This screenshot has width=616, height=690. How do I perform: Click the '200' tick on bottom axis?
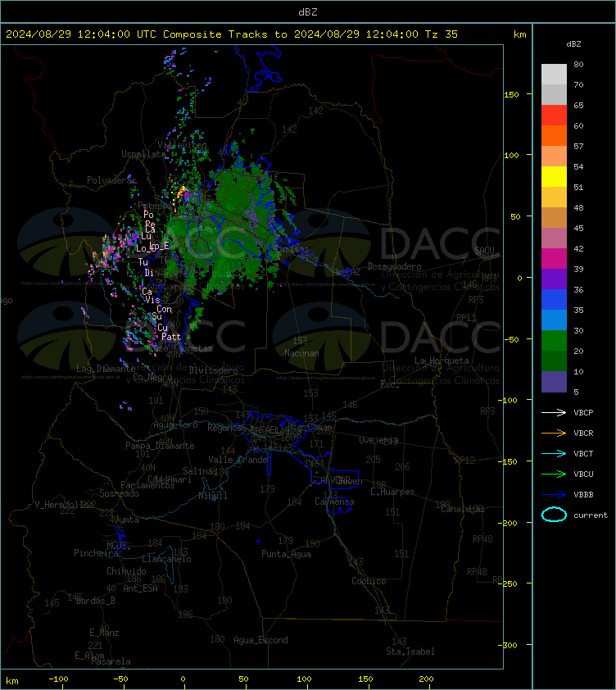426,679
